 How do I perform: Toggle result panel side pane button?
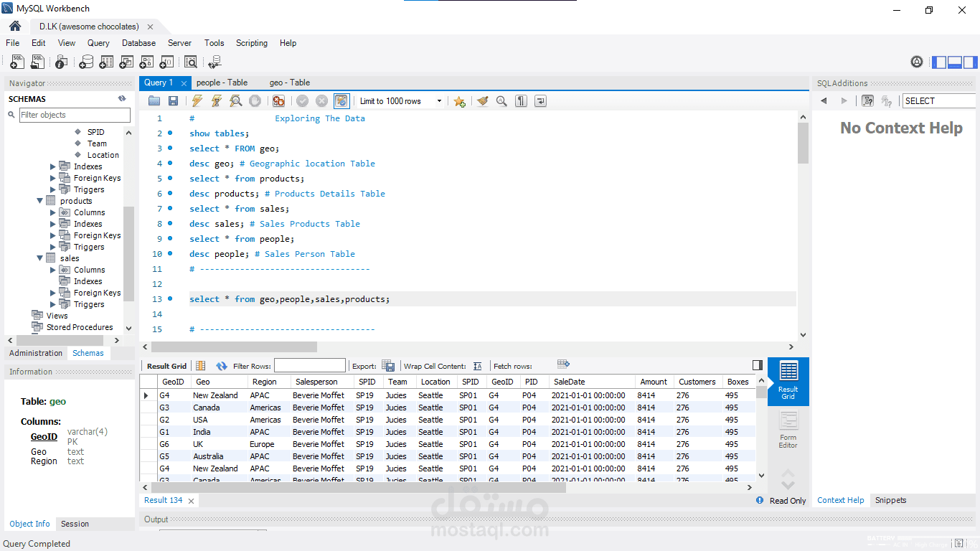tap(758, 365)
